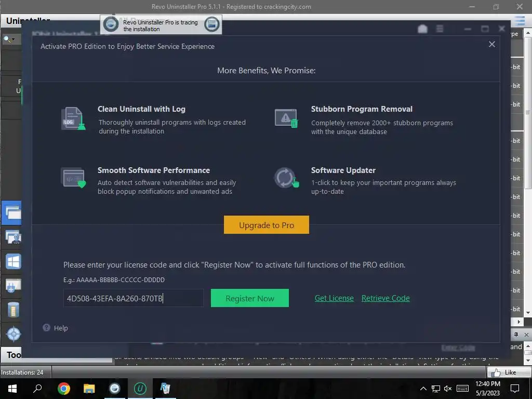Image resolution: width=532 pixels, height=399 pixels.
Task: Open the Revo Uninstaller main menu icon
Action: (x=520, y=21)
